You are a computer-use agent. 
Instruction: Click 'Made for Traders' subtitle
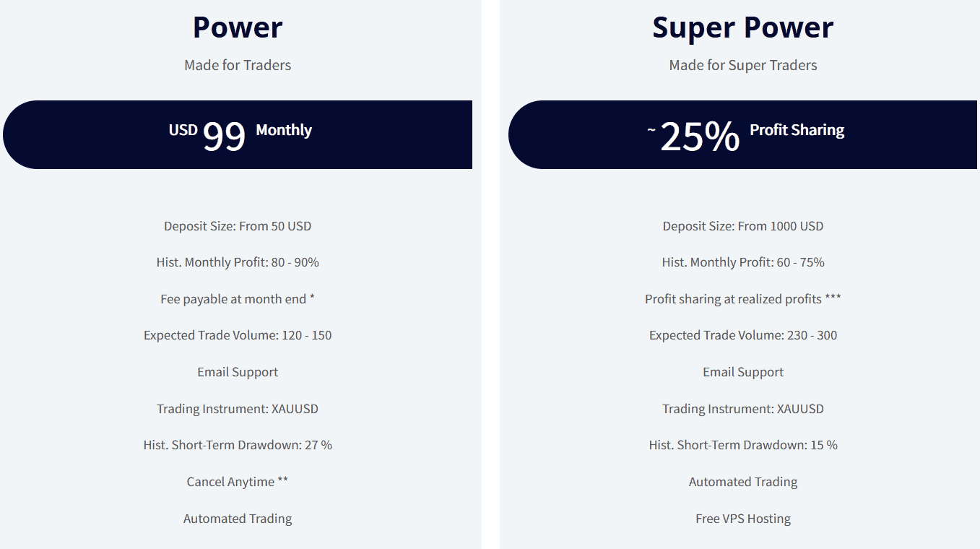pos(238,65)
